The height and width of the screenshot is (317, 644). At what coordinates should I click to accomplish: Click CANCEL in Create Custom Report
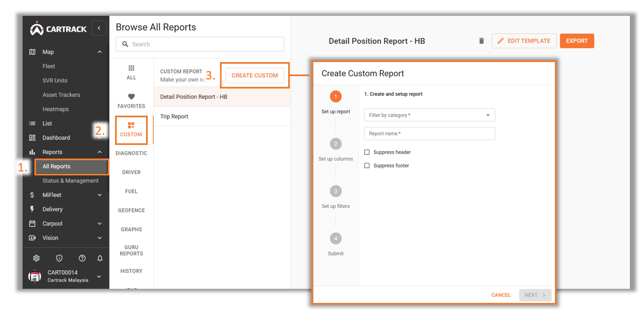(501, 295)
